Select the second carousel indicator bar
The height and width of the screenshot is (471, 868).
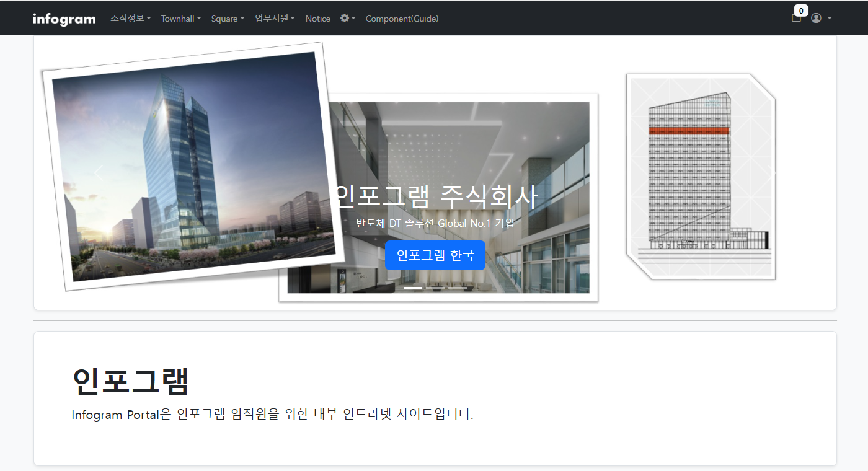click(x=434, y=287)
